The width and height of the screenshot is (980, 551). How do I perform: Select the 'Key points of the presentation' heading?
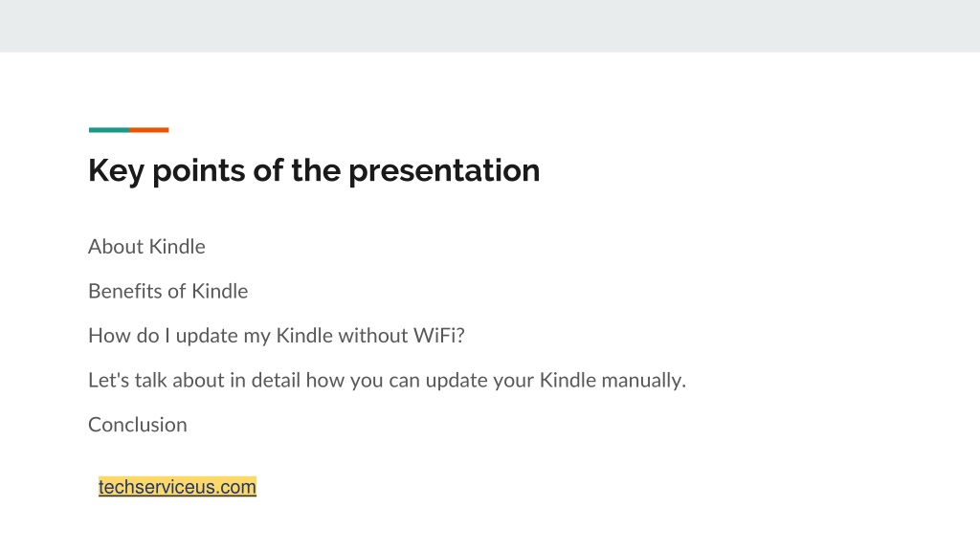(x=314, y=170)
